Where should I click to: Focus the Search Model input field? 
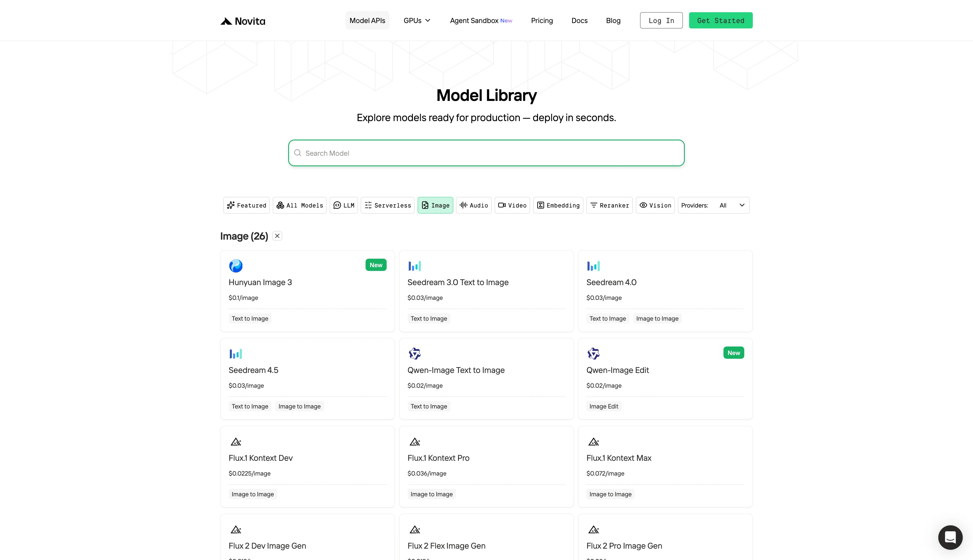[486, 153]
